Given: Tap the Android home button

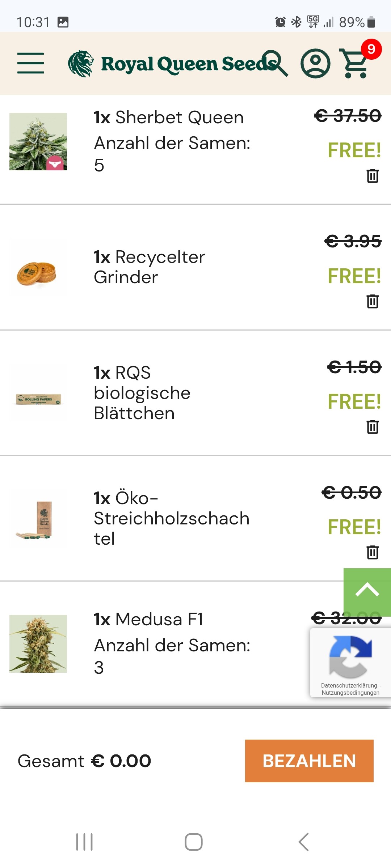Looking at the screenshot, I should (x=194, y=842).
